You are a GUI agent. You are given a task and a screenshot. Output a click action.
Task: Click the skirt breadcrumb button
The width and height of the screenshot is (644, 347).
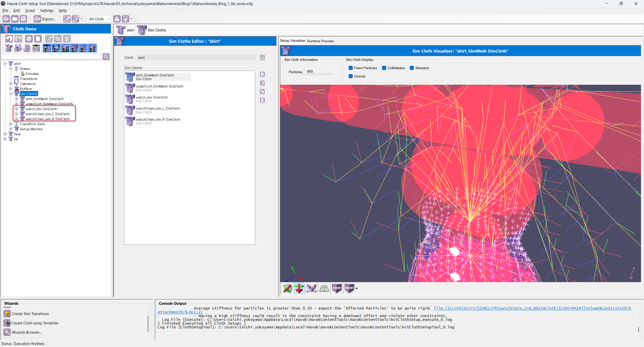coord(125,30)
